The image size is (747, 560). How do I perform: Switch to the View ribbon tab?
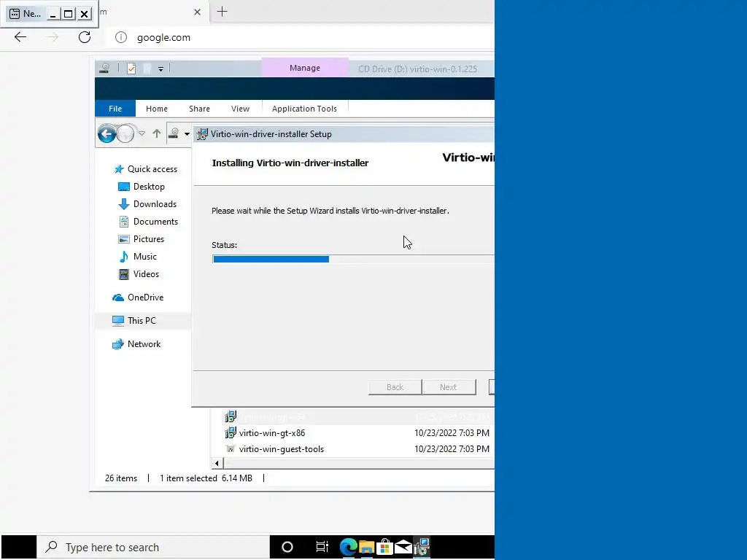click(x=240, y=109)
